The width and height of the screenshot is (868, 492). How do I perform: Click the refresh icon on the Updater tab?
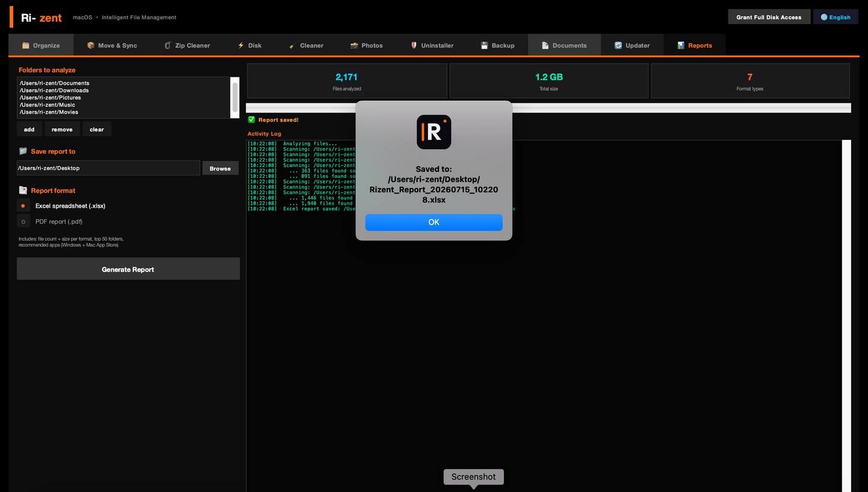coord(618,46)
